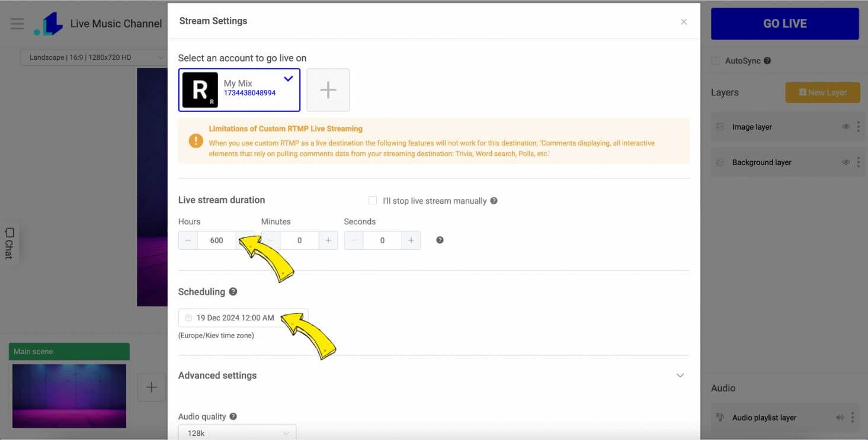The image size is (868, 440).
Task: Increase Minutes with the plus stepper
Action: (x=328, y=240)
